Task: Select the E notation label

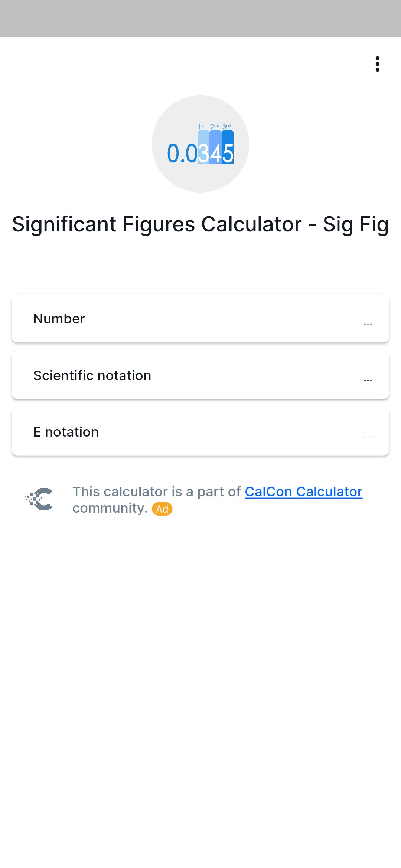Action: [66, 432]
